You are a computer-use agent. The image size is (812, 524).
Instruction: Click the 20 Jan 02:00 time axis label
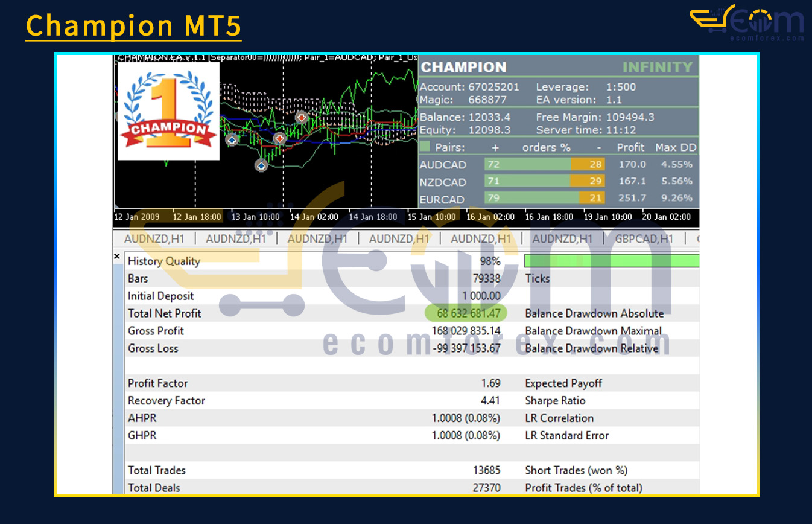(x=667, y=217)
